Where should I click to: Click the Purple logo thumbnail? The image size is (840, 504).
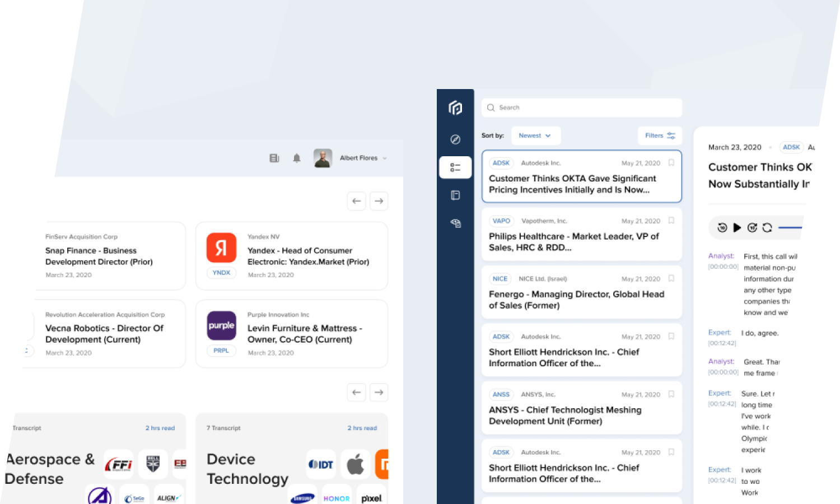pyautogui.click(x=222, y=325)
